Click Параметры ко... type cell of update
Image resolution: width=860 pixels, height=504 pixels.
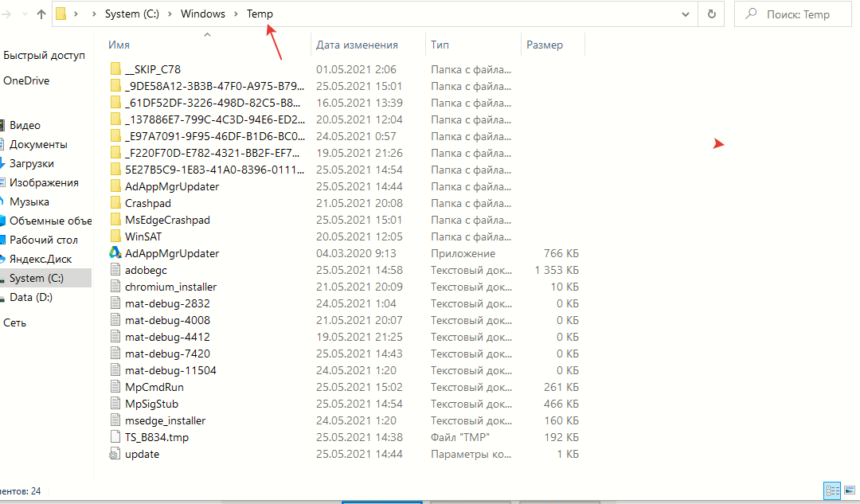click(471, 454)
